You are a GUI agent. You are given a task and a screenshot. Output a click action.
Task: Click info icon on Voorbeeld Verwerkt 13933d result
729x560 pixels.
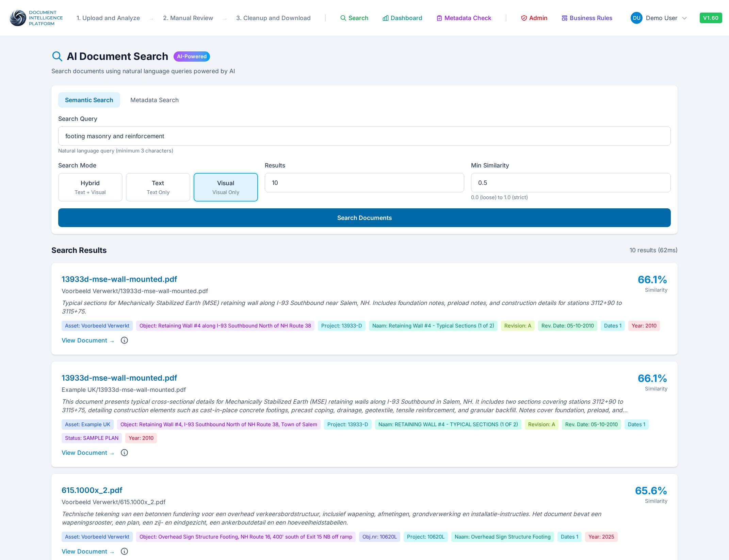[x=125, y=340]
